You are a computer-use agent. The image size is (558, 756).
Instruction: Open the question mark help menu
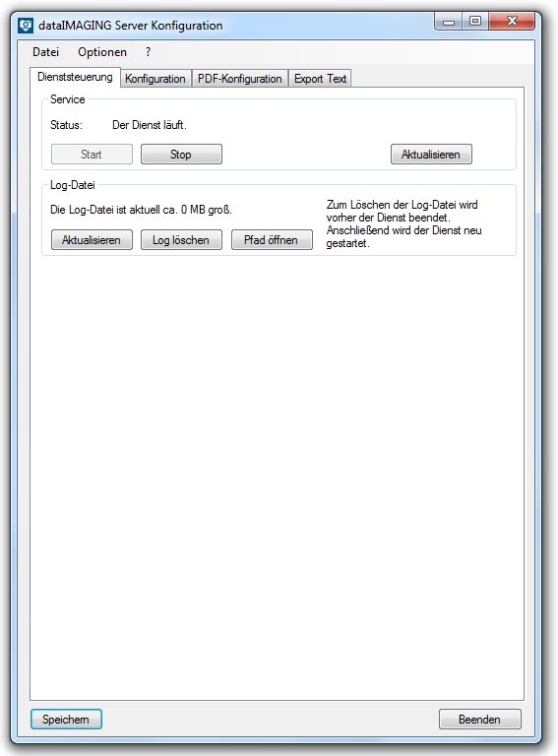click(x=149, y=52)
